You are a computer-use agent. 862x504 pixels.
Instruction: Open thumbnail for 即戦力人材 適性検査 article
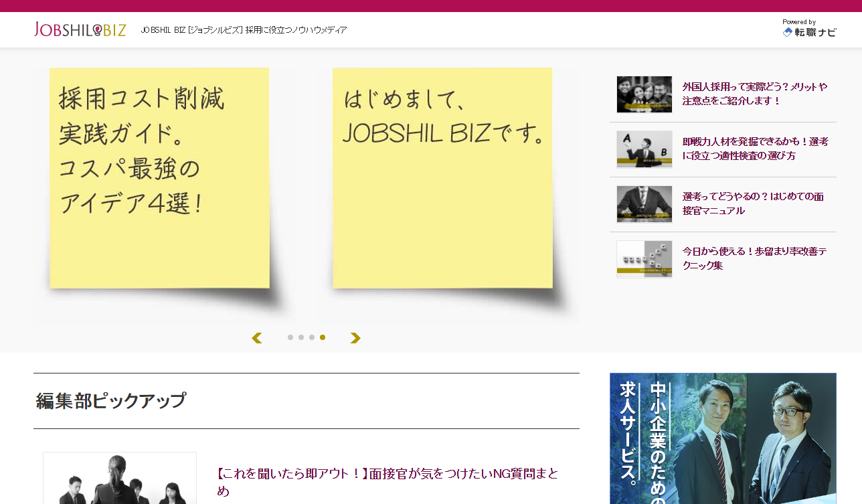coord(644,149)
